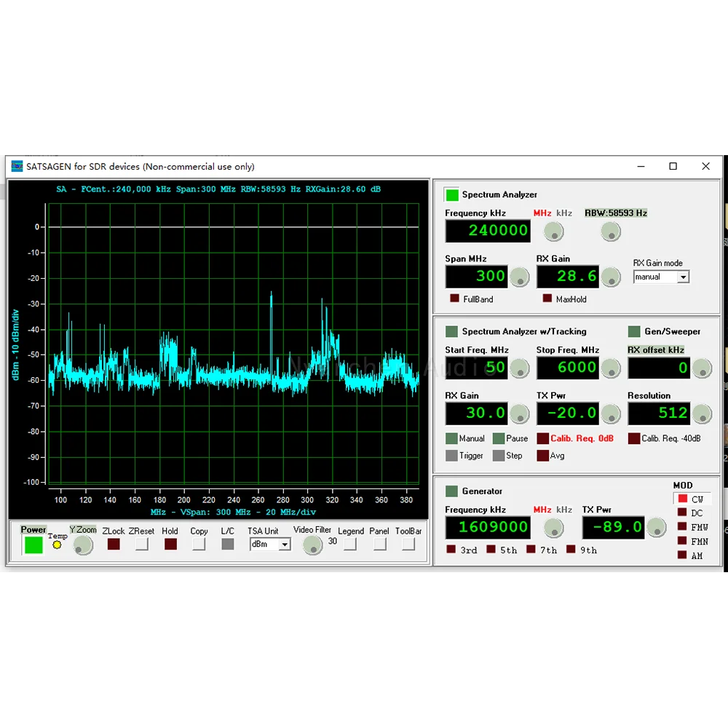The height and width of the screenshot is (728, 728).
Task: Click the Spectrum Analyzer green indicator
Action: point(452,194)
